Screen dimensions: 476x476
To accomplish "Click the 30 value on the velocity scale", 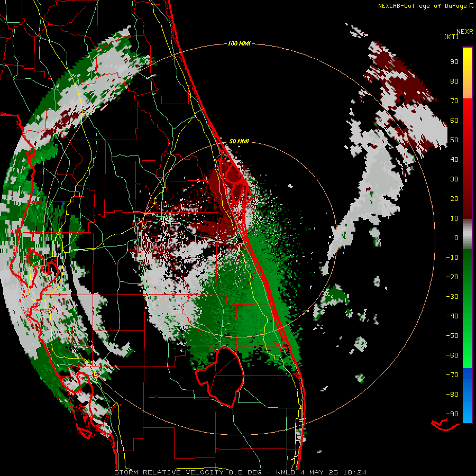I will click(454, 179).
